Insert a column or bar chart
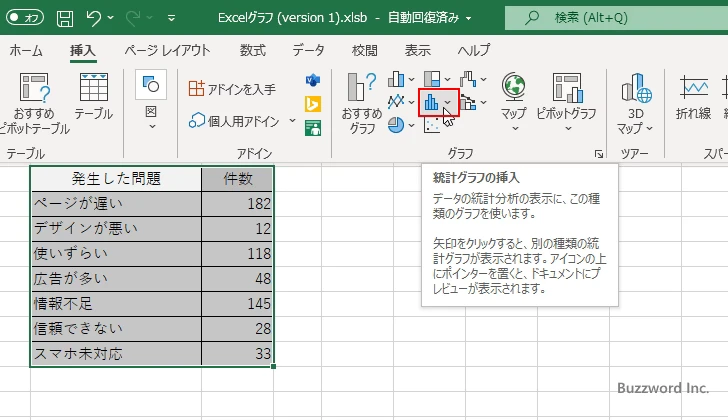This screenshot has height=420, width=728. point(396,79)
